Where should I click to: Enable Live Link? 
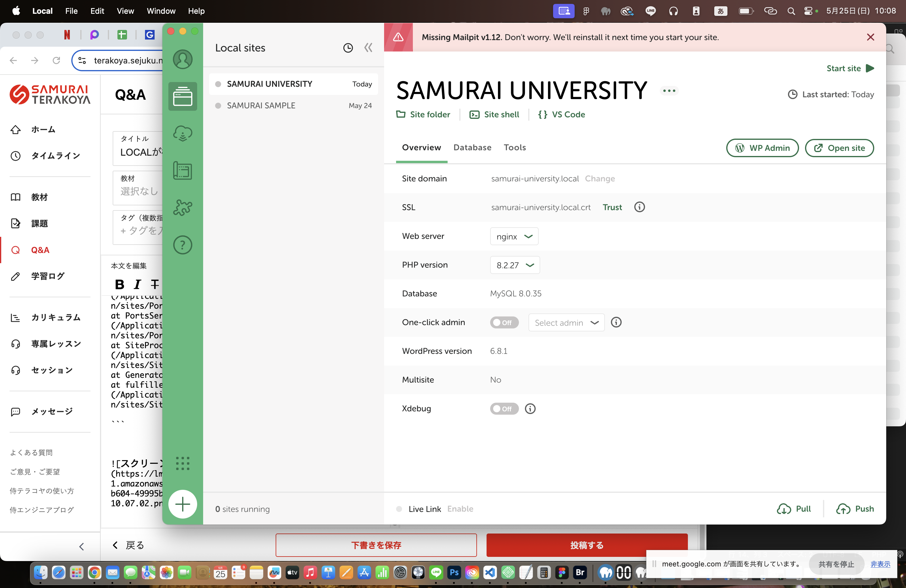(460, 509)
